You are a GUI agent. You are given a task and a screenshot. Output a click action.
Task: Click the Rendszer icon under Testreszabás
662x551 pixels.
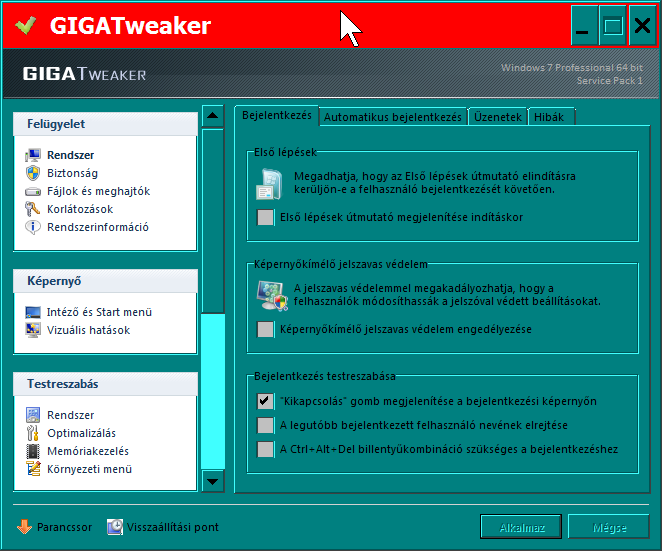pos(33,415)
